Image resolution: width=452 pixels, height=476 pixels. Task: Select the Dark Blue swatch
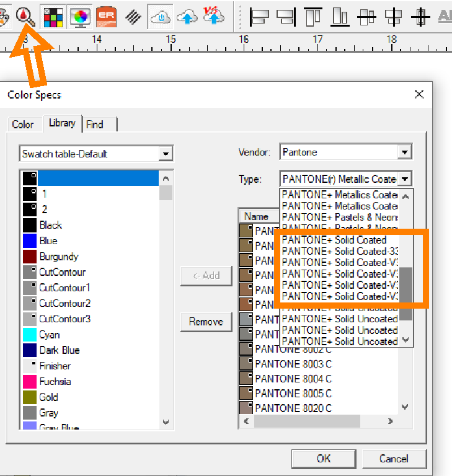pyautogui.click(x=91, y=350)
